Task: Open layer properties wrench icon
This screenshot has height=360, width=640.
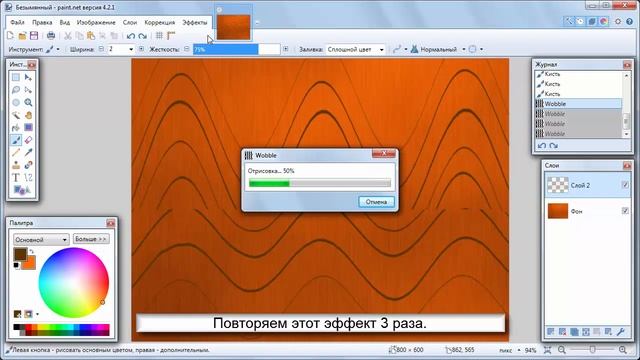Action: 621,332
